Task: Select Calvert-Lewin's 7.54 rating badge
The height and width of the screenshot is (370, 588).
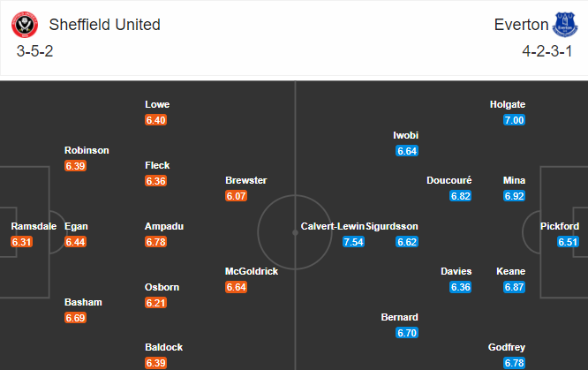Action: coord(353,242)
